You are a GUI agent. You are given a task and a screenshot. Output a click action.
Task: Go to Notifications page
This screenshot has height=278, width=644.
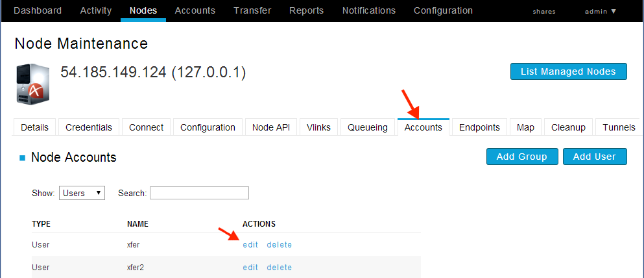pos(369,10)
